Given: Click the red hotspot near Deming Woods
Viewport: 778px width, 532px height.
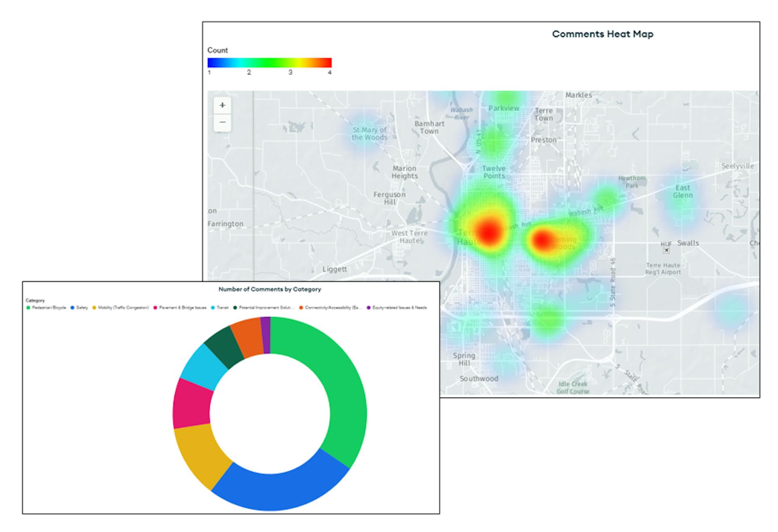Looking at the screenshot, I should pyautogui.click(x=541, y=240).
